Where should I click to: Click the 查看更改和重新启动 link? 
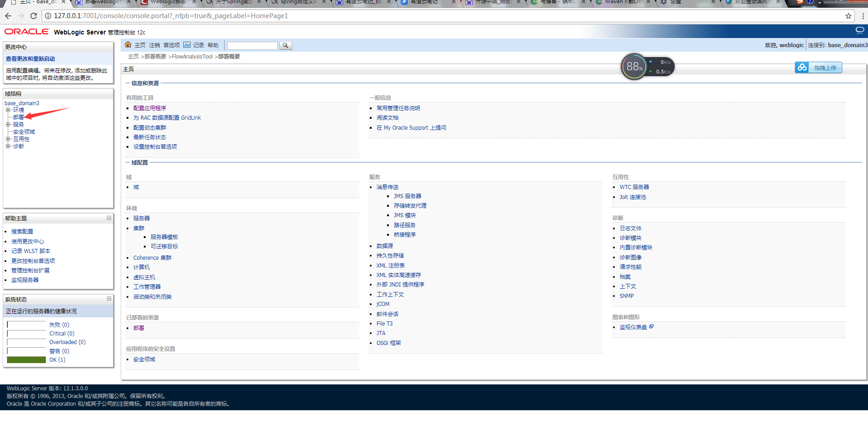click(x=30, y=59)
